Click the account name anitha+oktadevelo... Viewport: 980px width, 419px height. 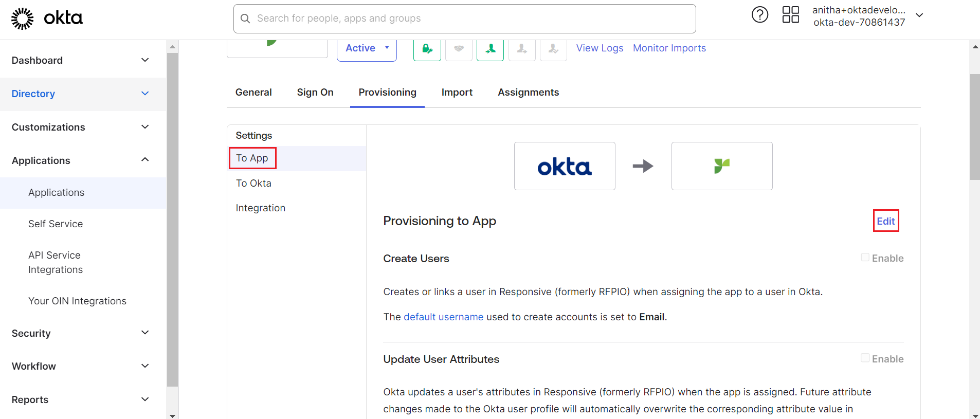coord(859,10)
